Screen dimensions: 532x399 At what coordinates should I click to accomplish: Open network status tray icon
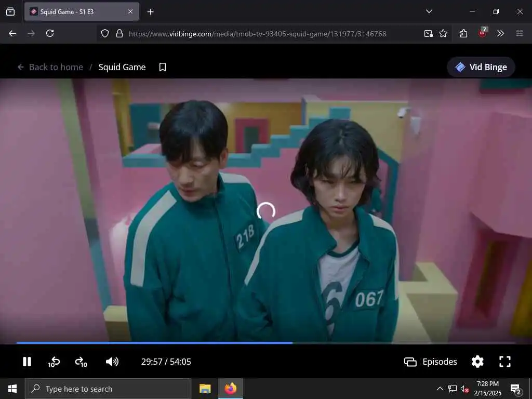(x=453, y=389)
